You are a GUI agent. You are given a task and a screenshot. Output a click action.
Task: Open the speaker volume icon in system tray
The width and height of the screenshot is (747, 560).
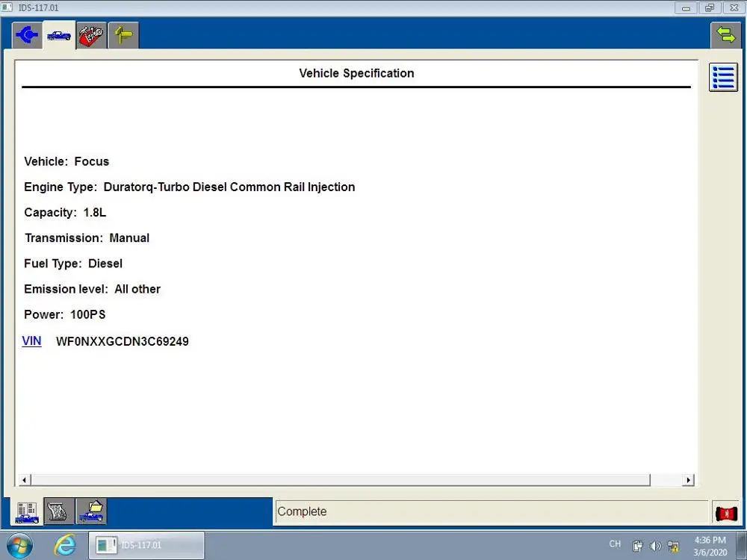(655, 546)
